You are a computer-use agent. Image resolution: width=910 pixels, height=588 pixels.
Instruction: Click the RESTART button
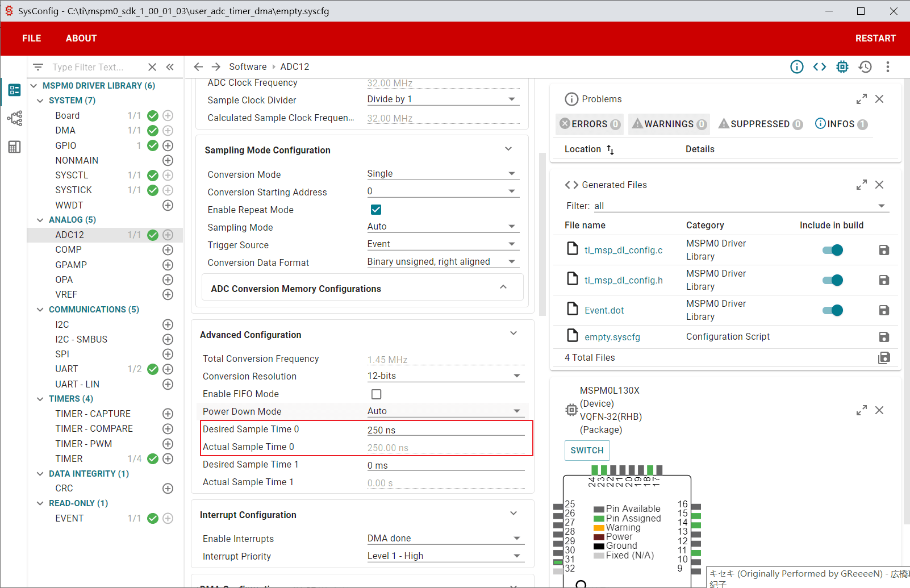(875, 39)
